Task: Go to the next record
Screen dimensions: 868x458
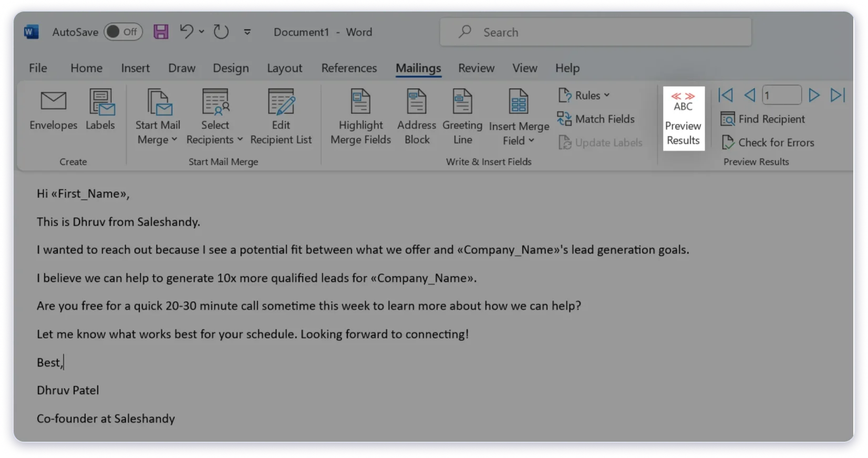Action: tap(814, 95)
